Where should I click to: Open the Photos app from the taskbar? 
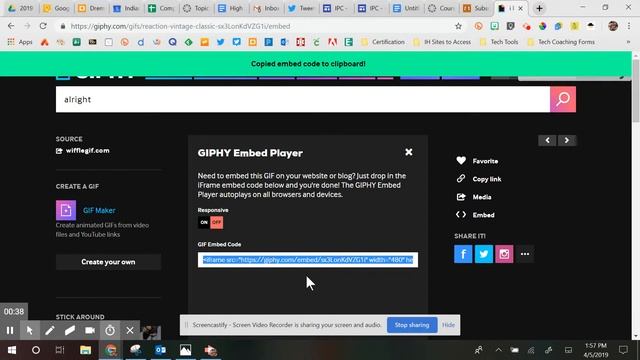(185, 350)
